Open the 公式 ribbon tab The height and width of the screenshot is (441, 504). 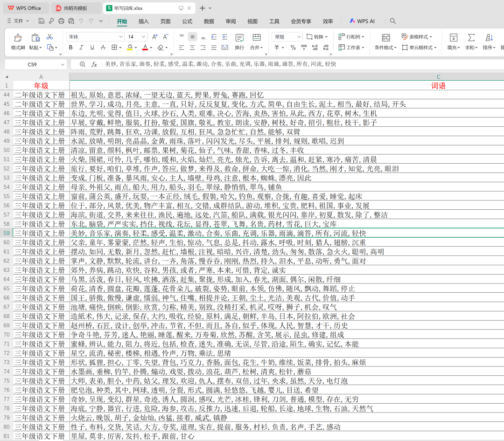(x=187, y=21)
